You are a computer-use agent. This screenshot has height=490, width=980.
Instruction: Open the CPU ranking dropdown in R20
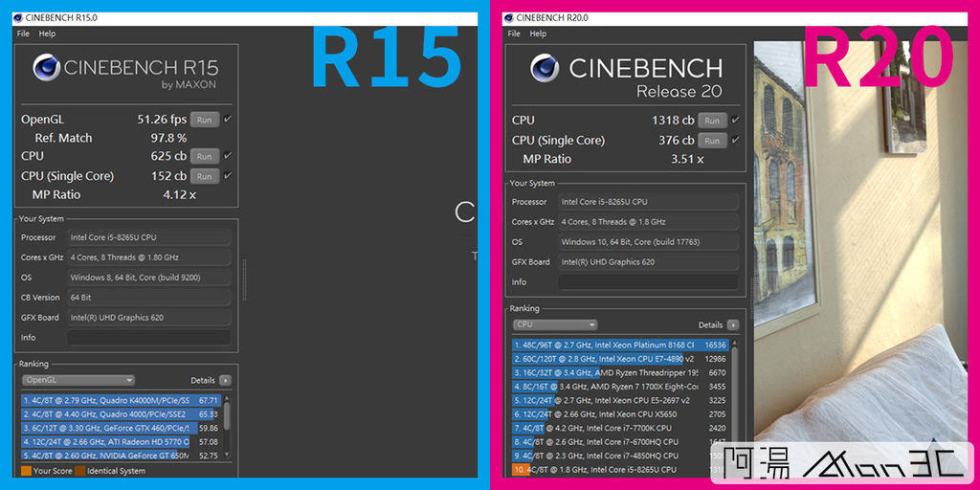(555, 325)
